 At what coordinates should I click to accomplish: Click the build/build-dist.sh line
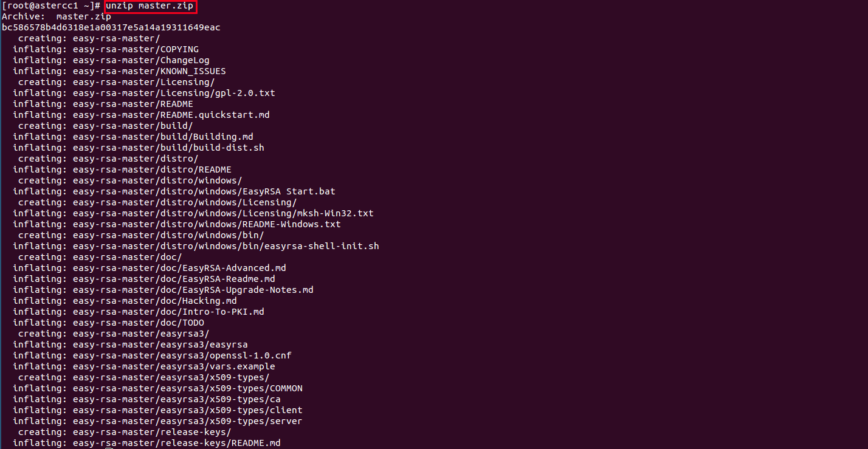tap(139, 148)
